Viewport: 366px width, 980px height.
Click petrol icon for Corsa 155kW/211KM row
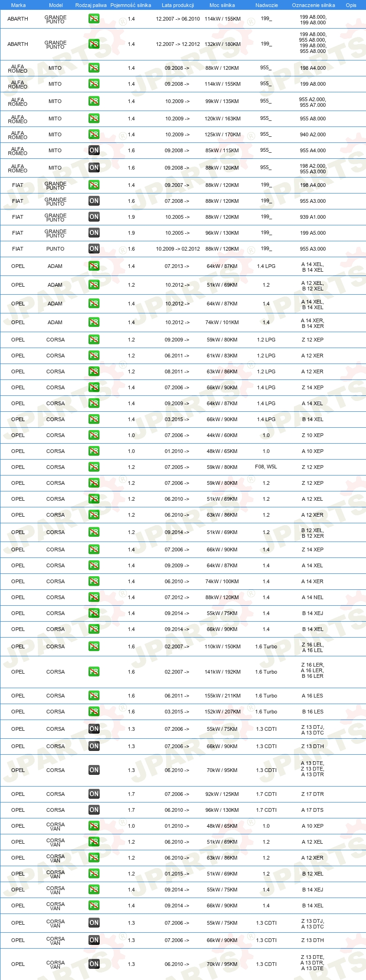click(94, 696)
